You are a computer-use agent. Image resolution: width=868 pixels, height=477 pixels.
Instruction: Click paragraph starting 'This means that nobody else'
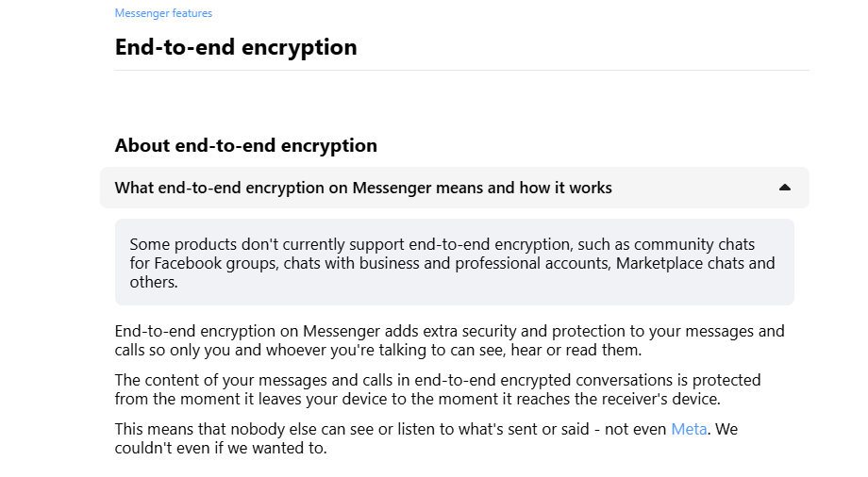426,438
